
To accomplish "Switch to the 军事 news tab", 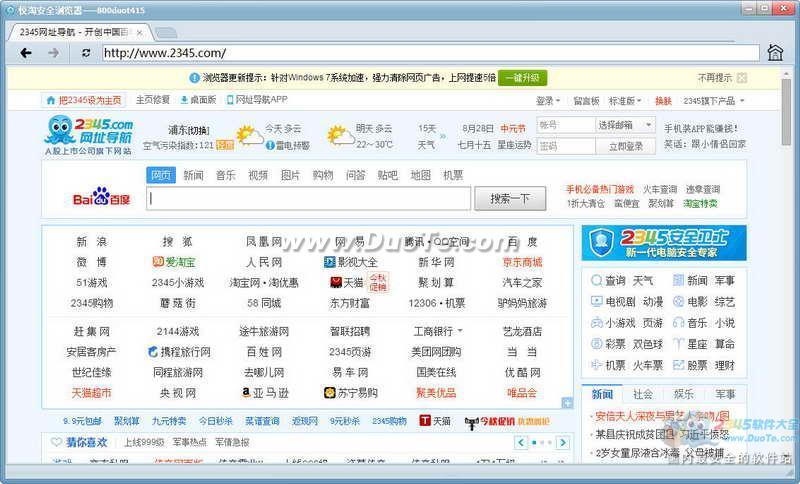I will point(725,394).
